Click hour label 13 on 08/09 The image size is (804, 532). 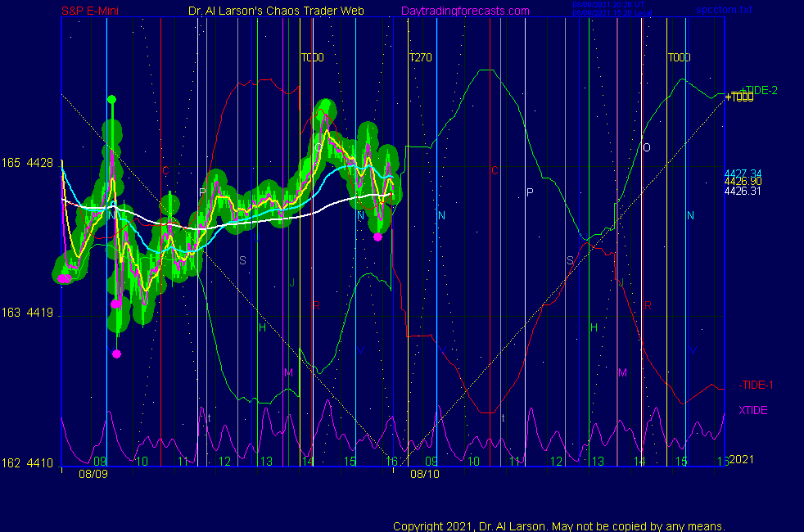tap(266, 462)
